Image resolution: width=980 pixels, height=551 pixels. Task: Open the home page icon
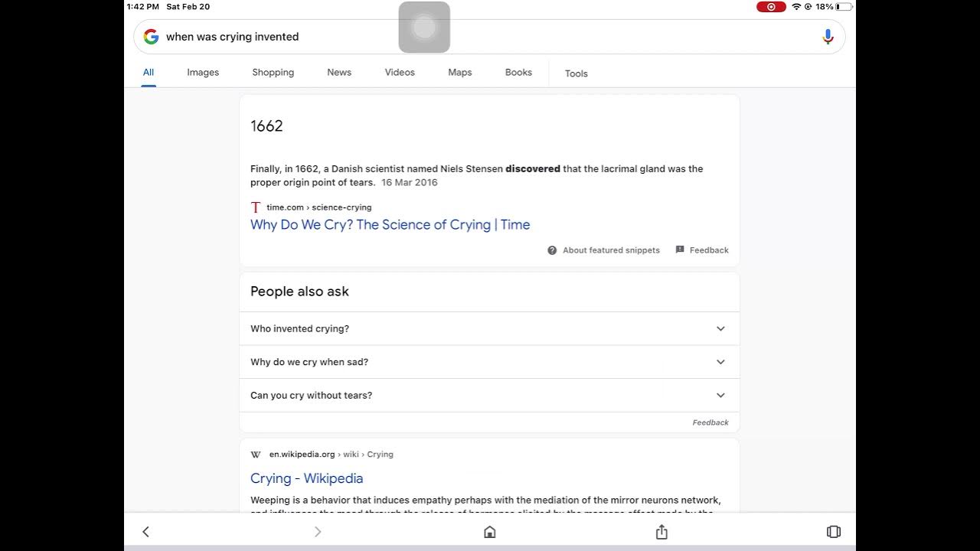point(490,532)
